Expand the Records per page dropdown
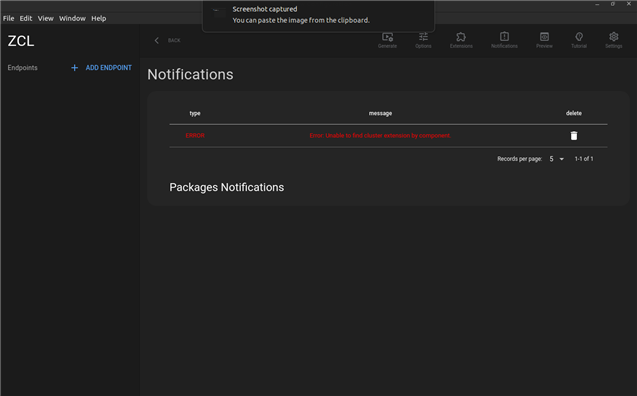This screenshot has height=396, width=637. pos(557,159)
